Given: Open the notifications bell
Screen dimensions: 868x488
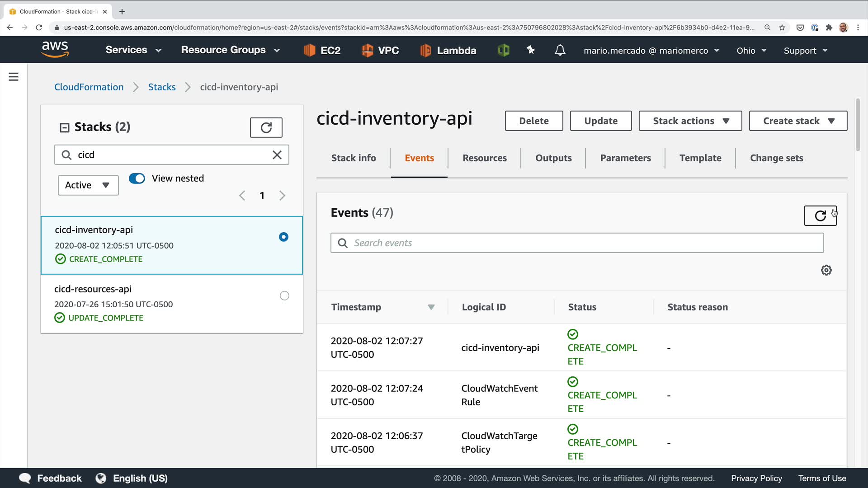Looking at the screenshot, I should pos(560,50).
